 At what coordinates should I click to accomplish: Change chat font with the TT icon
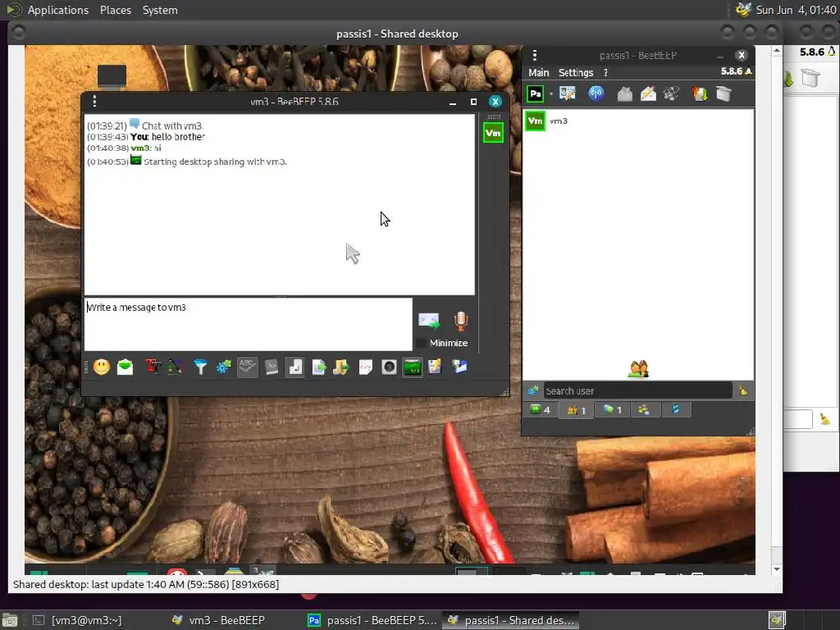[153, 367]
